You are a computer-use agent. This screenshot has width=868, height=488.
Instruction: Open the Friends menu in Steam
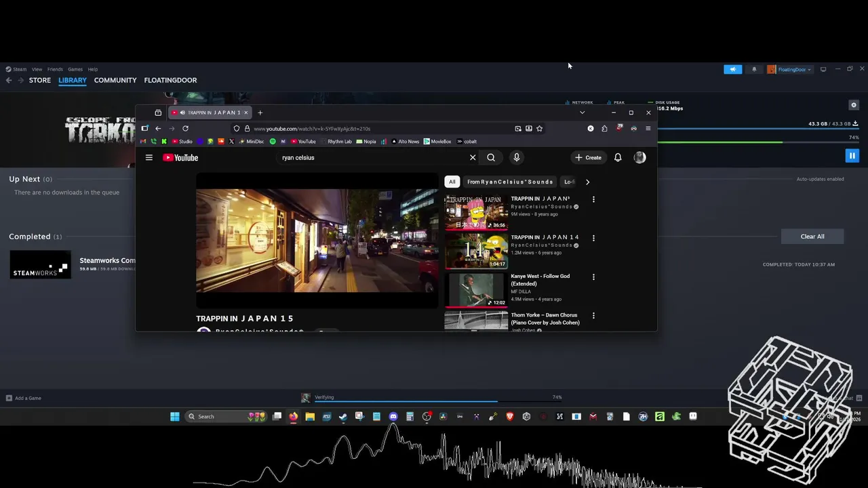point(55,69)
